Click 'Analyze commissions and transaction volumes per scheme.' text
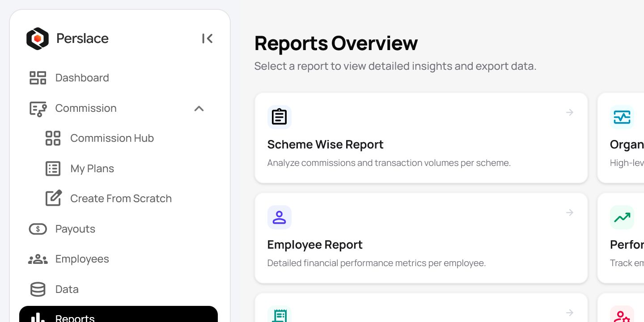644x322 pixels. click(x=389, y=163)
